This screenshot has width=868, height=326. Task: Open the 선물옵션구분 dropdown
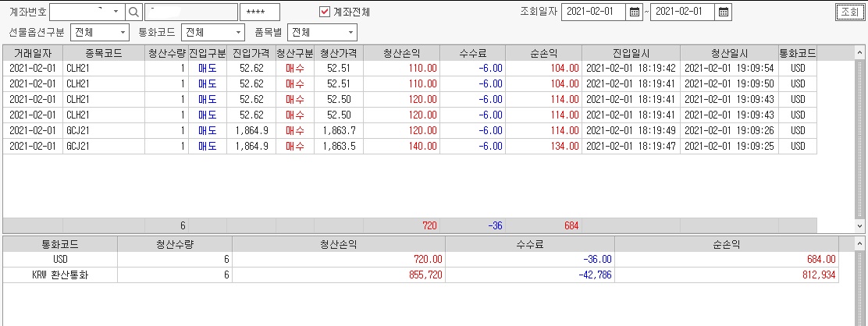coord(123,32)
